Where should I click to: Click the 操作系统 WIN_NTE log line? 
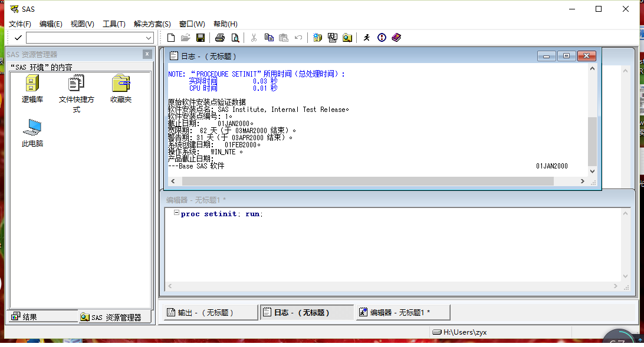pyautogui.click(x=205, y=152)
